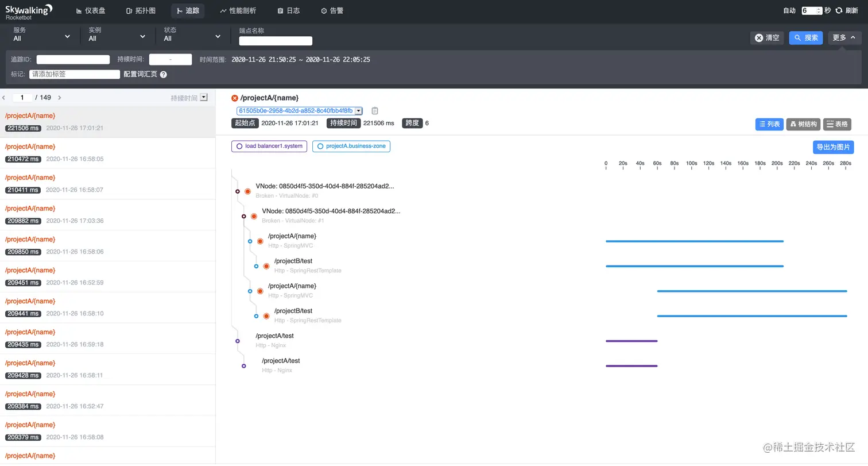The width and height of the screenshot is (868, 466).
Task: Open the 时间范围 time range picker
Action: tap(301, 60)
